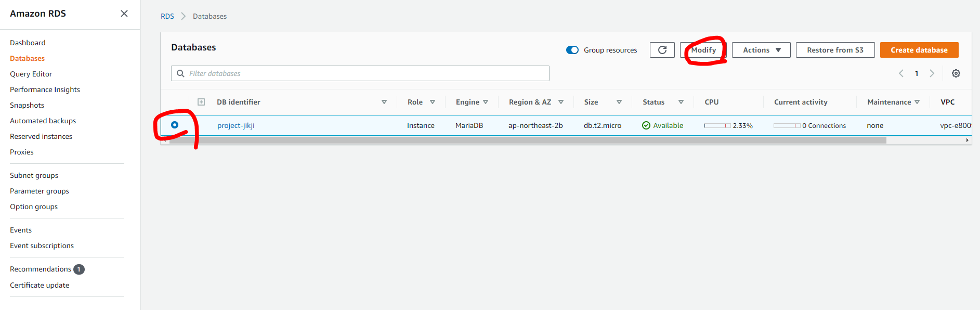Open Event subscriptions in sidebar
Image resolution: width=980 pixels, height=310 pixels.
(x=42, y=246)
